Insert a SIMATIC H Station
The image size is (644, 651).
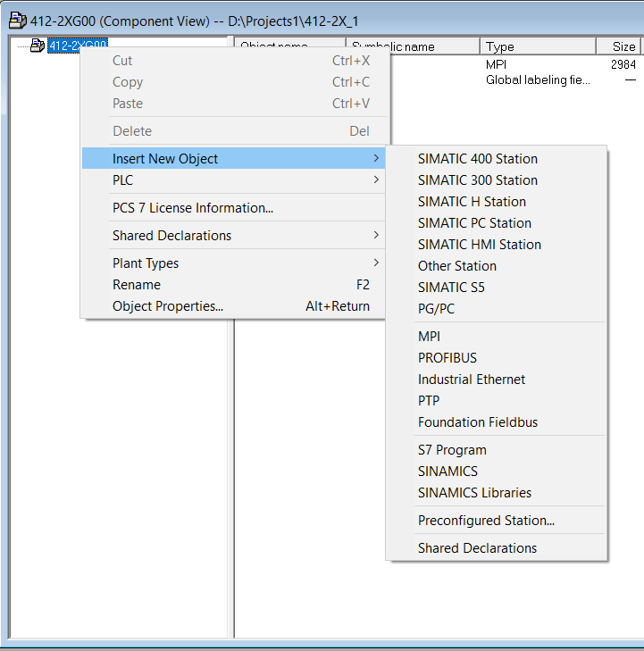tap(497, 201)
